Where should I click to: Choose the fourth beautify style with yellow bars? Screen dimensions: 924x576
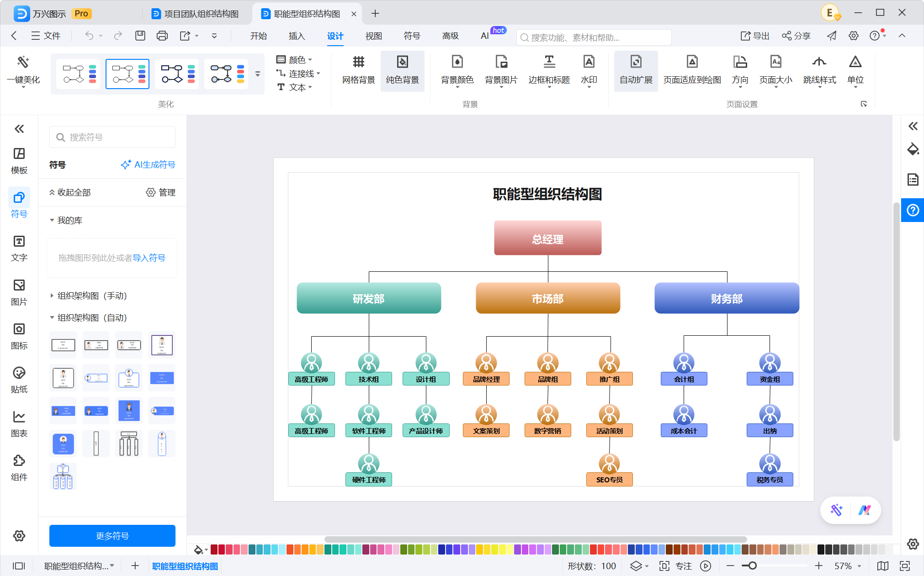pos(227,74)
